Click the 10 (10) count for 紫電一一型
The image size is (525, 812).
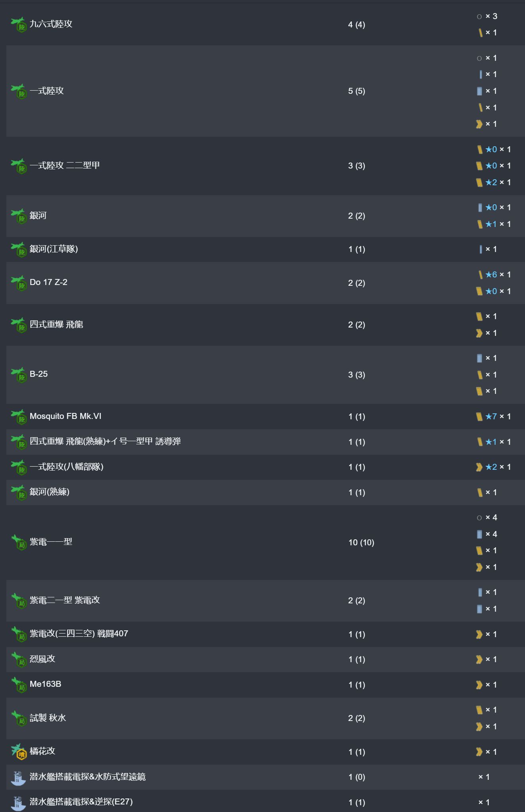pyautogui.click(x=361, y=543)
